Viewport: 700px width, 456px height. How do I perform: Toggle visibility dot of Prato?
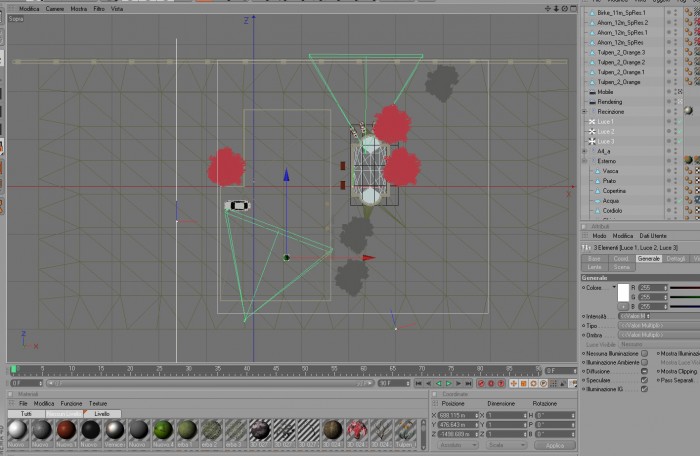coord(669,180)
